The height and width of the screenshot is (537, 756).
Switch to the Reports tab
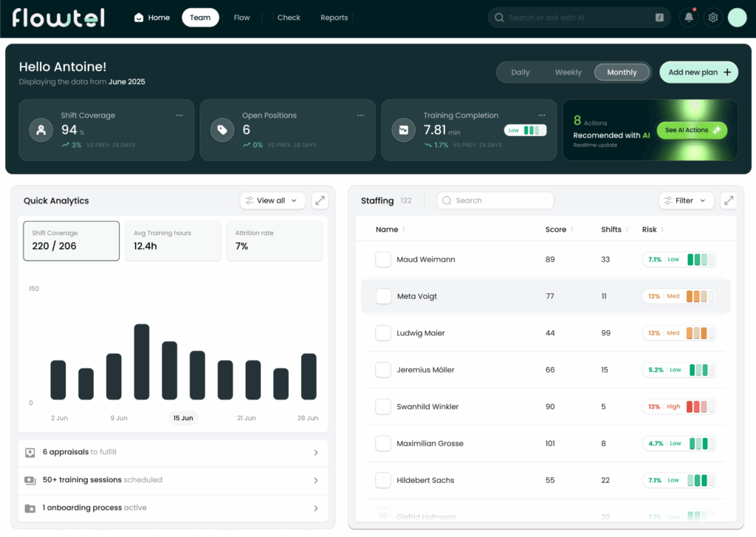[334, 18]
